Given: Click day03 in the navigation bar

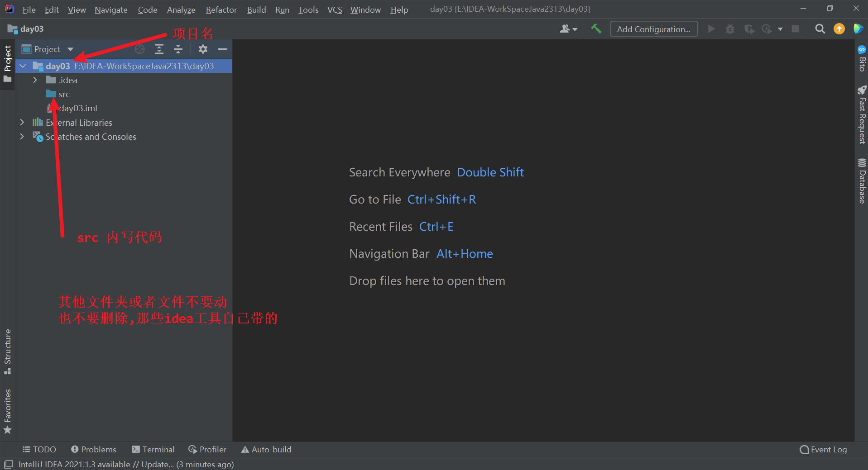Looking at the screenshot, I should [26, 29].
